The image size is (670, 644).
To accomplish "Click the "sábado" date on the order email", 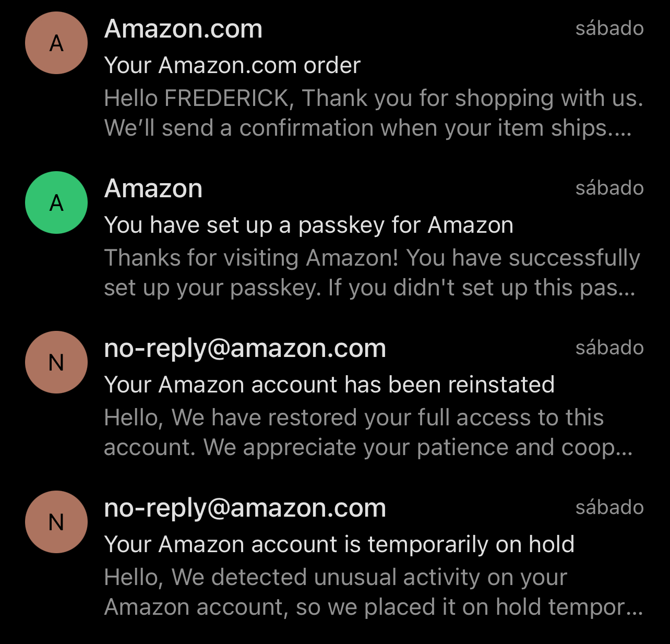I will [609, 28].
